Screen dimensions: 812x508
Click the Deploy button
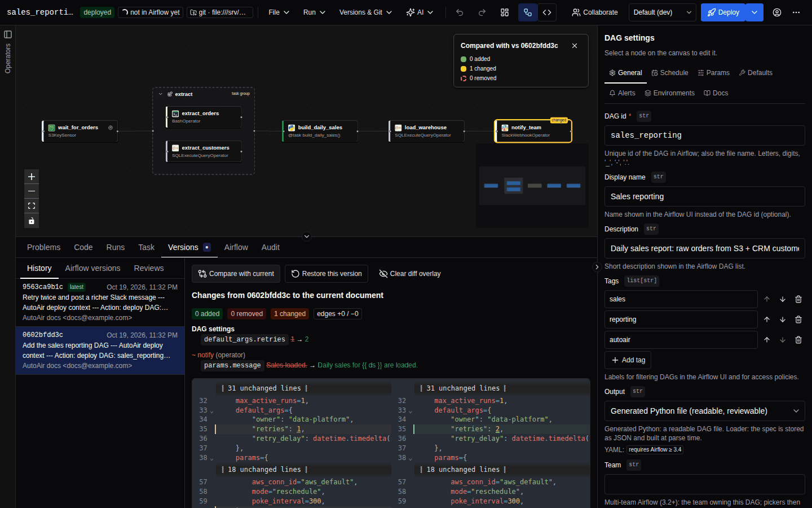tap(723, 12)
